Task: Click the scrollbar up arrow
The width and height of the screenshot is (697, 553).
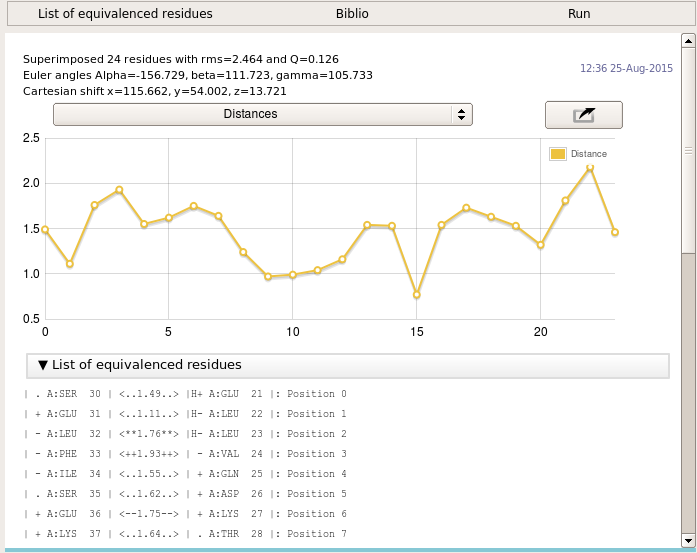Action: coord(688,42)
